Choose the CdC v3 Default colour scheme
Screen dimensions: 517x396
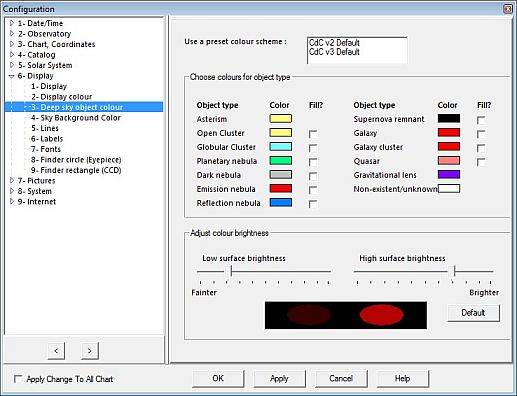(x=334, y=52)
